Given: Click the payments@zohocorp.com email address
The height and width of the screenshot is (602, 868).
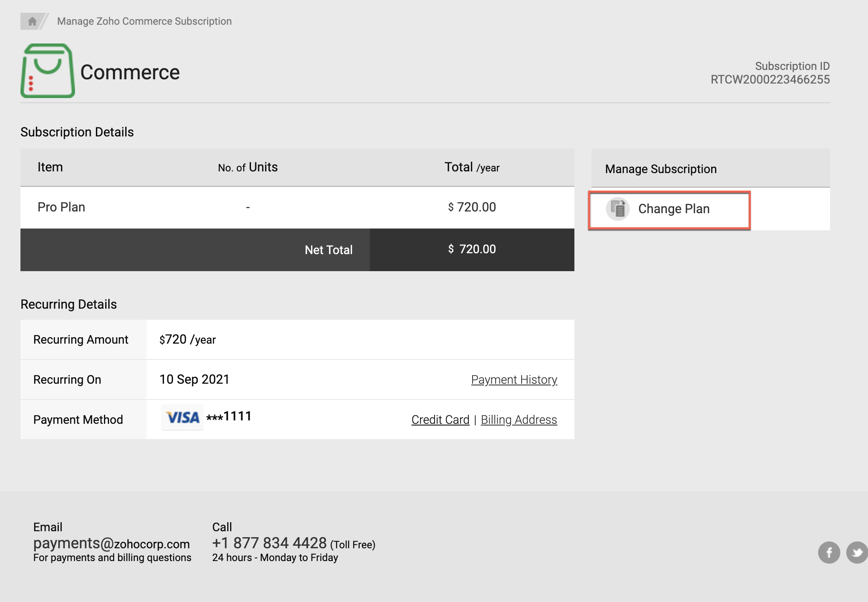Looking at the screenshot, I should [x=112, y=543].
